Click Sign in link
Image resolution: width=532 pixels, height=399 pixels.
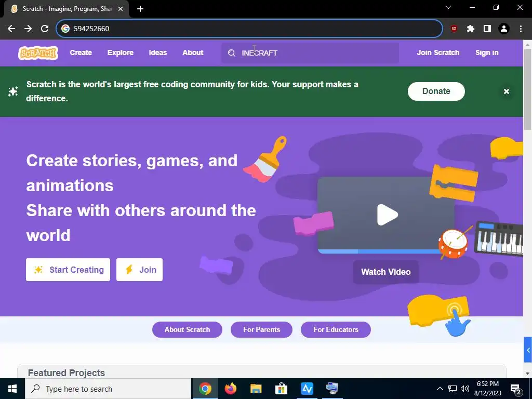pos(487,52)
